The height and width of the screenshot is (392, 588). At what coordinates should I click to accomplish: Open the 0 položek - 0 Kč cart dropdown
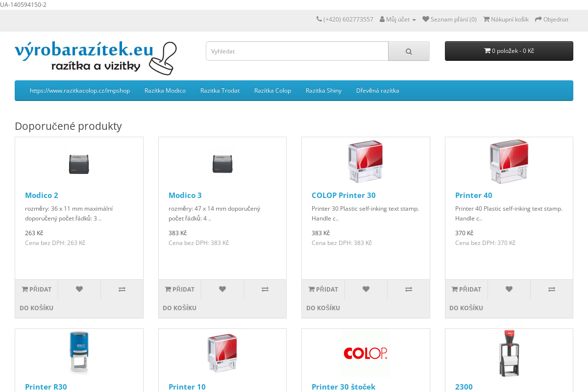tap(509, 51)
